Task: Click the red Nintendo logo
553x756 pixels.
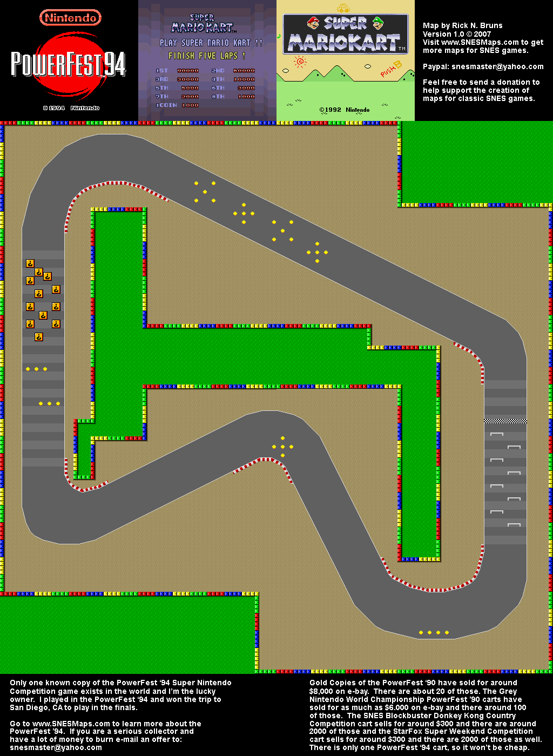Action: pos(70,18)
